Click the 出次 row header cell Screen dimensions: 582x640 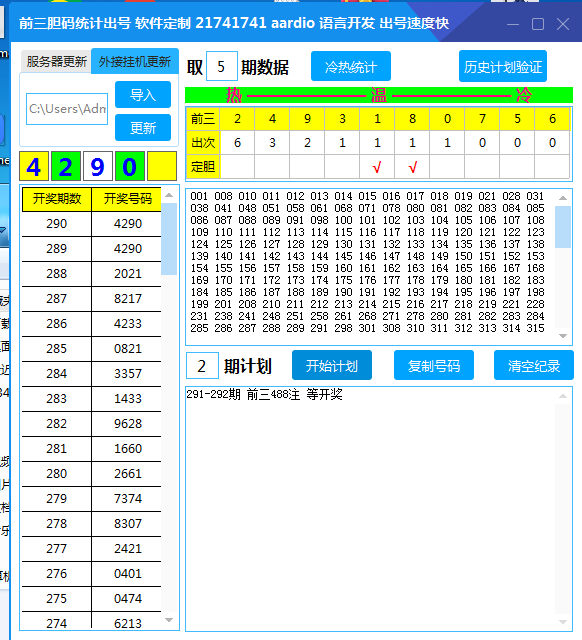tap(203, 143)
